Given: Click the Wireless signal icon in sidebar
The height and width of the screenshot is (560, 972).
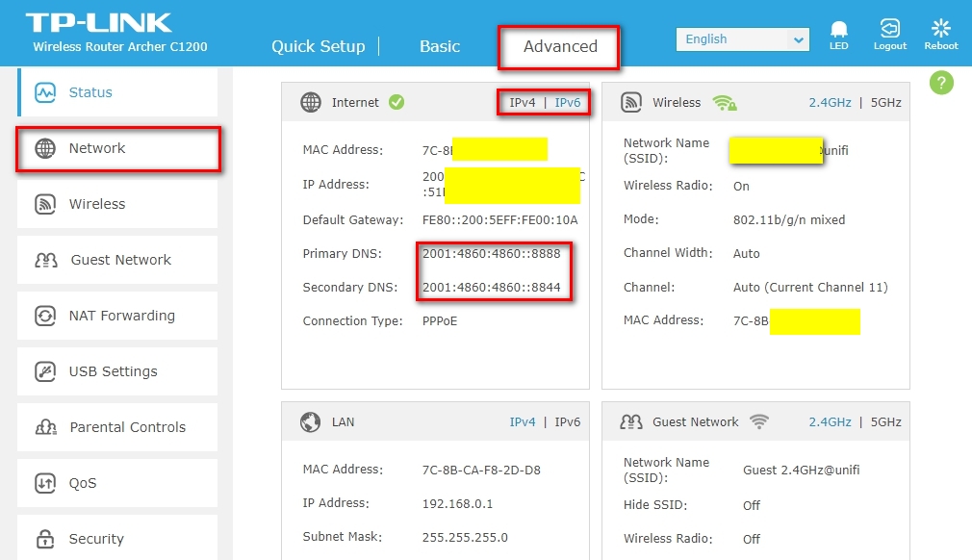Looking at the screenshot, I should click(x=45, y=204).
